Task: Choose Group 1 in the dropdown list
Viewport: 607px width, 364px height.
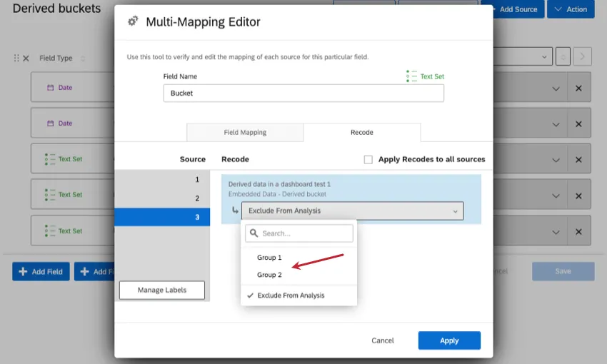Action: coord(270,257)
